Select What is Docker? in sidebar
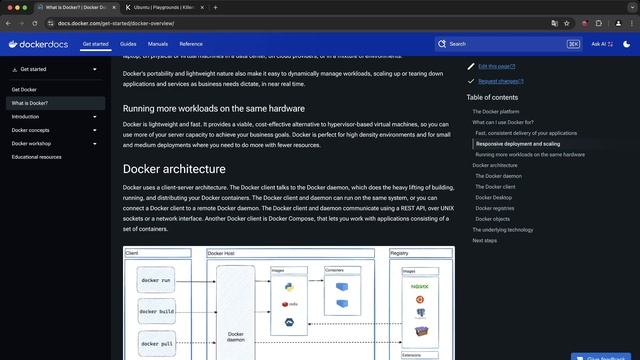The width and height of the screenshot is (640, 360). 56,103
